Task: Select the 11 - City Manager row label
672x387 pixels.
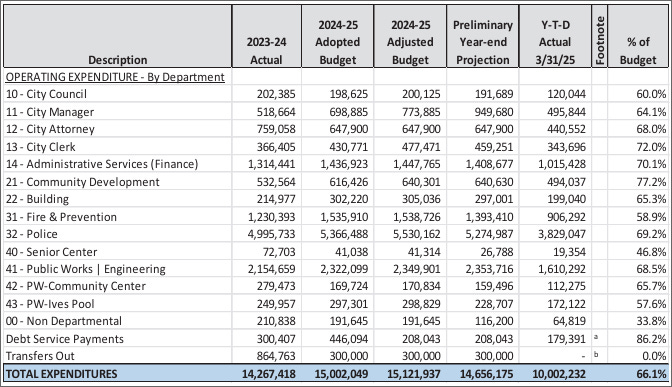Action: [50, 112]
